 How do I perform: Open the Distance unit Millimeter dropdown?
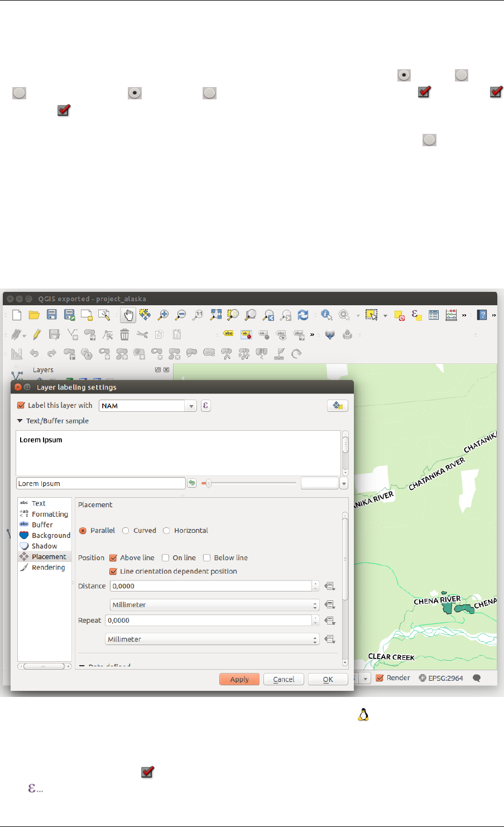214,605
